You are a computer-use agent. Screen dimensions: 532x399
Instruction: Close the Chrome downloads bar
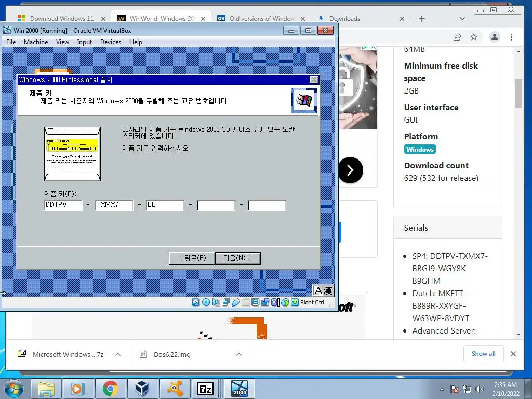(x=513, y=354)
